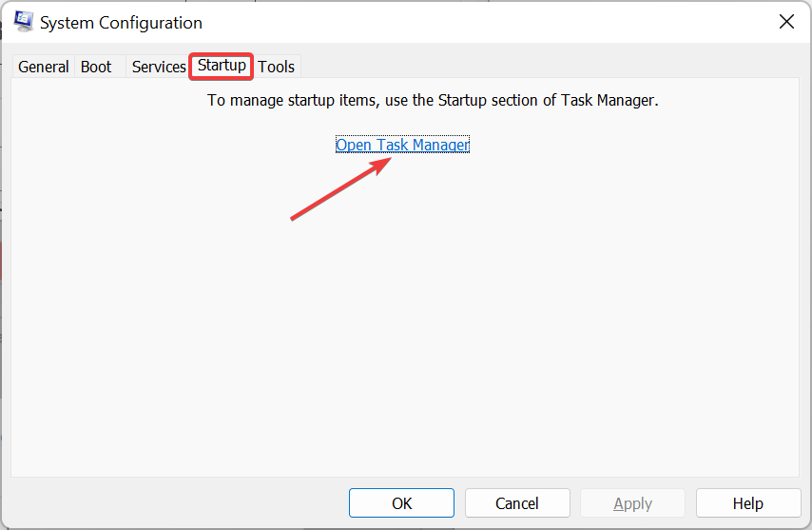Close the System Configuration dialog
Screen dimensions: 812x530
pos(786,22)
